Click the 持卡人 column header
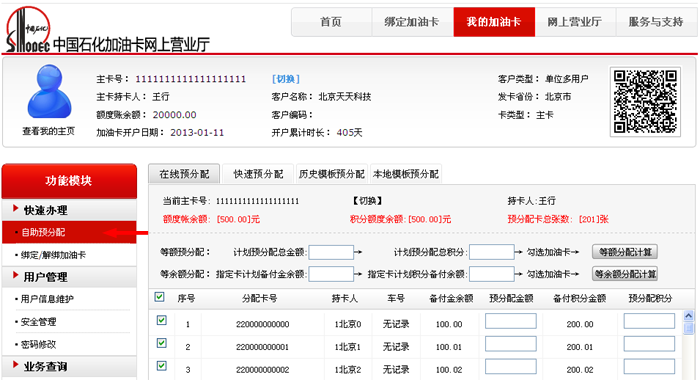This screenshot has width=700, height=380. coord(345,298)
